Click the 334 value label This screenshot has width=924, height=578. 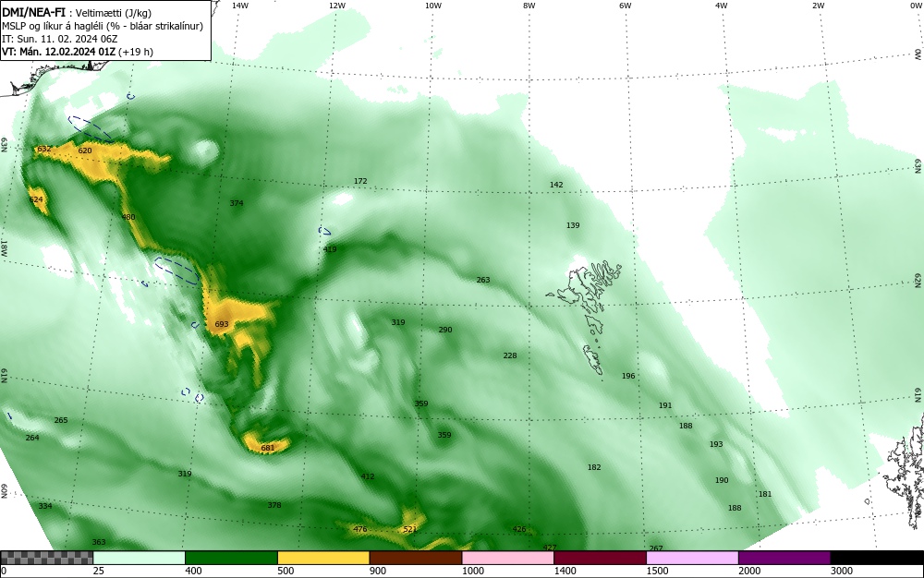click(45, 506)
